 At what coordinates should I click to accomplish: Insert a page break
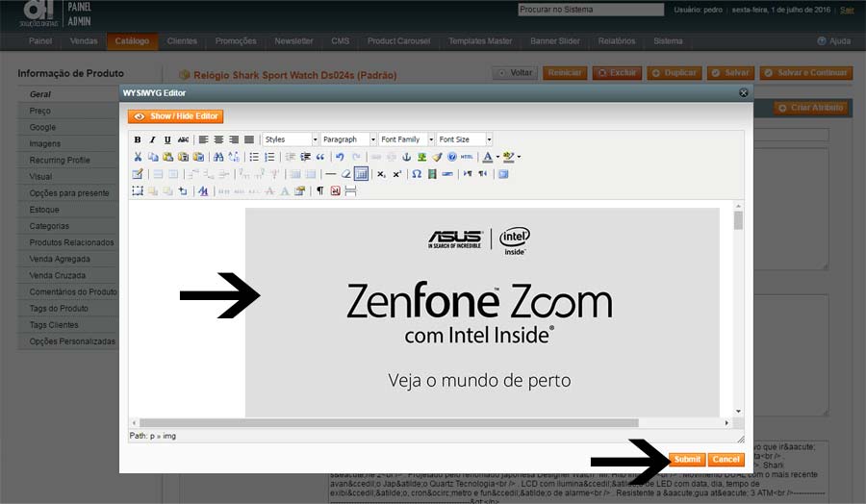coord(350,191)
